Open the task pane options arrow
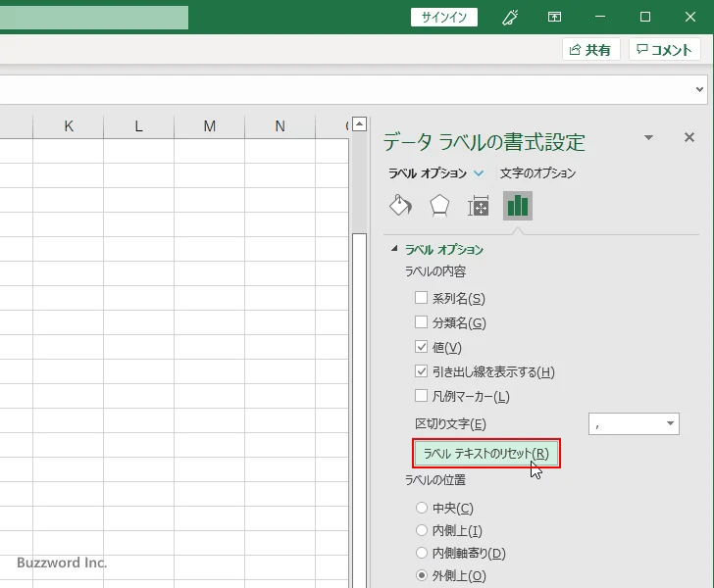Screen dimensions: 714x588 [x=649, y=137]
